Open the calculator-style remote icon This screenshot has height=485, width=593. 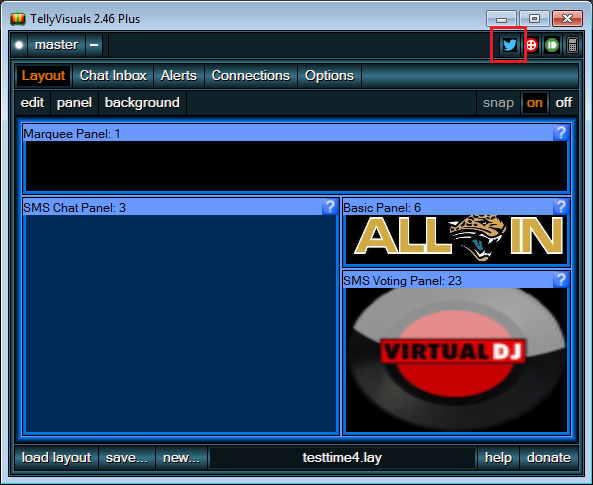click(x=572, y=45)
